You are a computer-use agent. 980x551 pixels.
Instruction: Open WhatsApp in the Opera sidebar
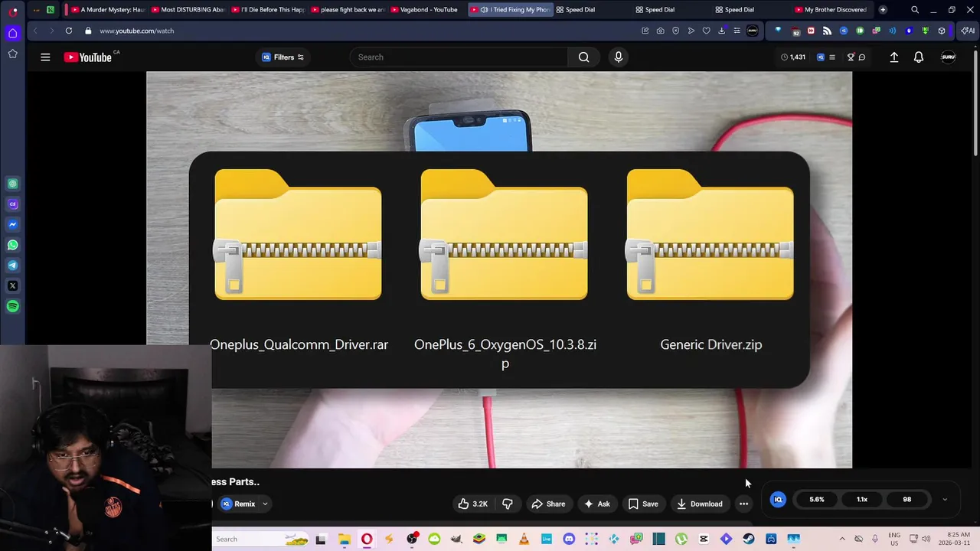(12, 245)
